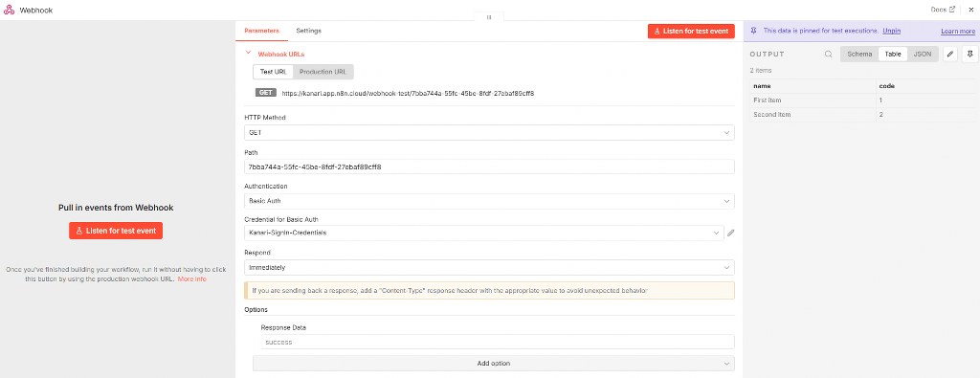This screenshot has height=378, width=980.
Task: Edit credential with pencil icon
Action: (x=730, y=233)
